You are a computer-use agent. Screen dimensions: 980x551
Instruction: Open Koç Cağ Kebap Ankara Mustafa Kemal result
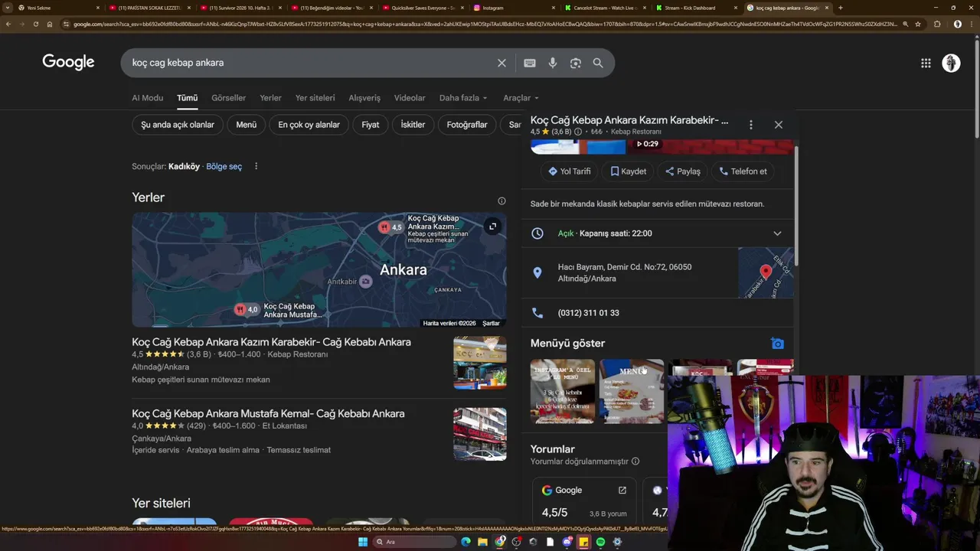pyautogui.click(x=268, y=414)
